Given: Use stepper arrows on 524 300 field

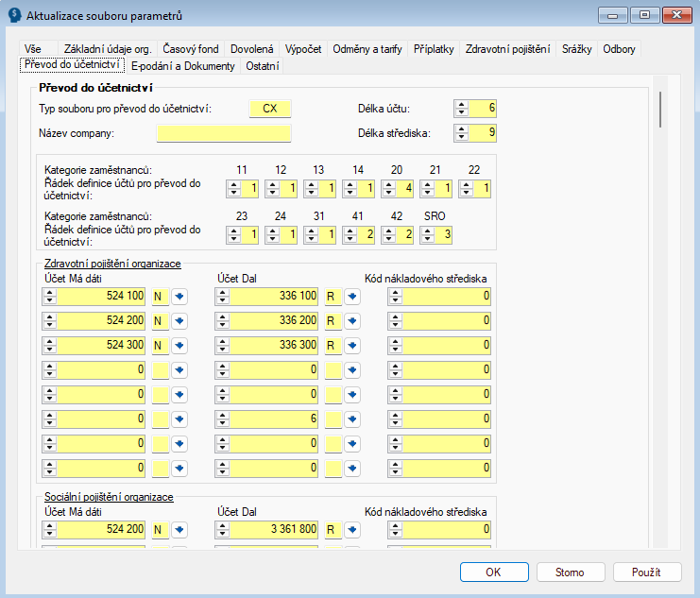Looking at the screenshot, I should [49, 345].
